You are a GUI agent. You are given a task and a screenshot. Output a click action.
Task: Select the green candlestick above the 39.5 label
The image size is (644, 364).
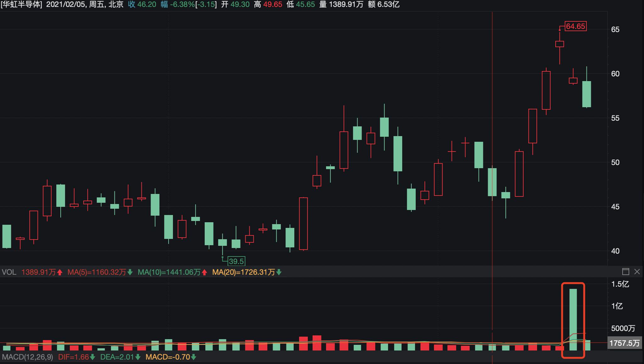[x=223, y=242]
